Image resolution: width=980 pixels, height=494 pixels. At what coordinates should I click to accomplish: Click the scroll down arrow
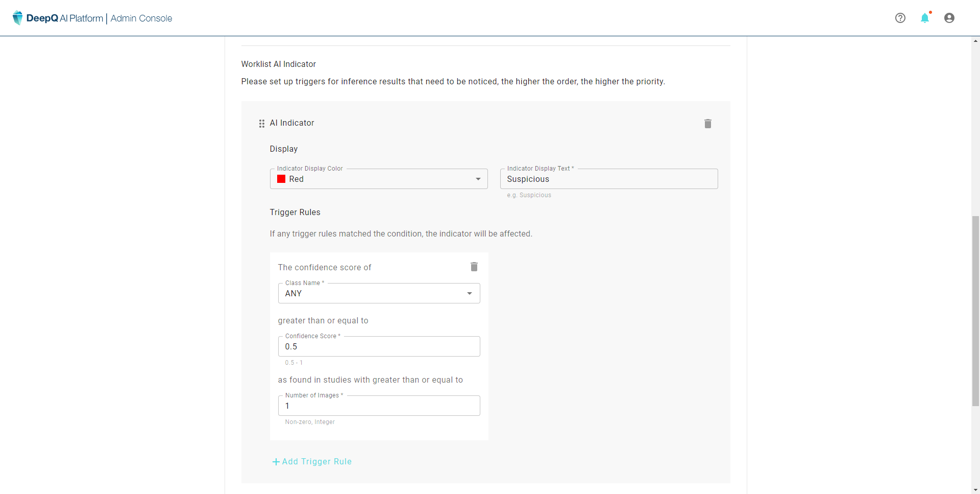point(975,490)
